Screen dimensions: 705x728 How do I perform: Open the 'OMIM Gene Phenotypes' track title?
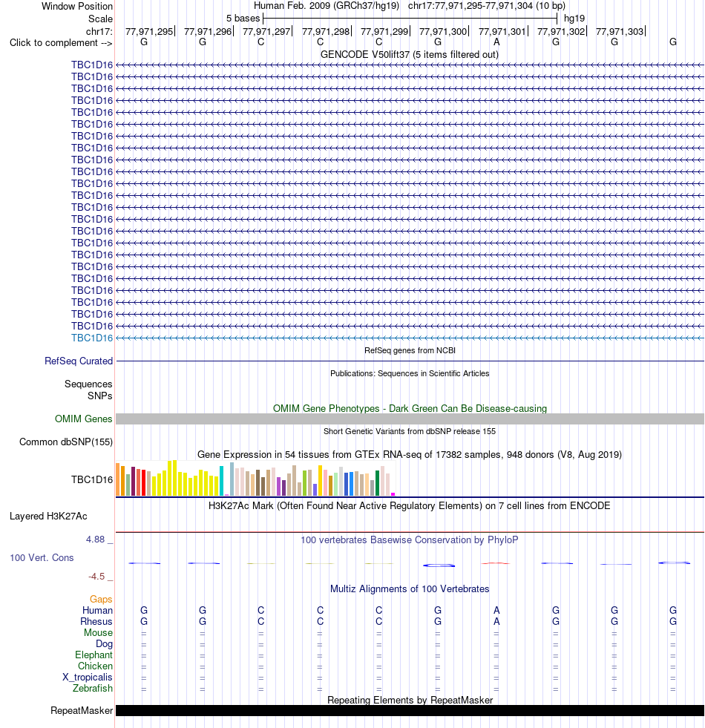tap(410, 409)
